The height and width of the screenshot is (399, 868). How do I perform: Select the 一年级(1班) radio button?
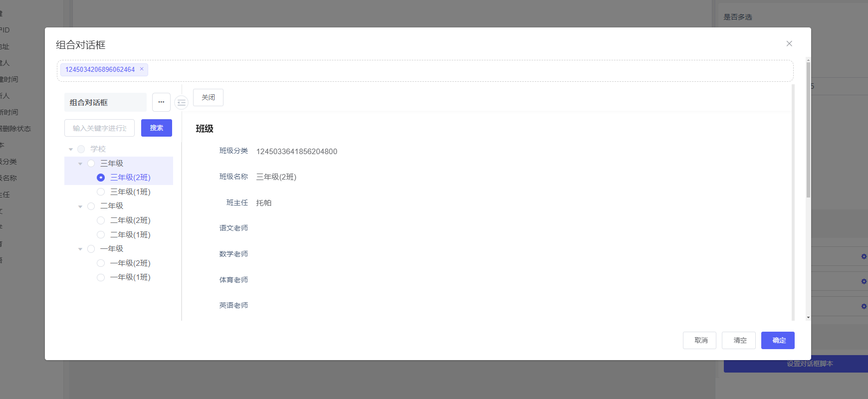(101, 277)
